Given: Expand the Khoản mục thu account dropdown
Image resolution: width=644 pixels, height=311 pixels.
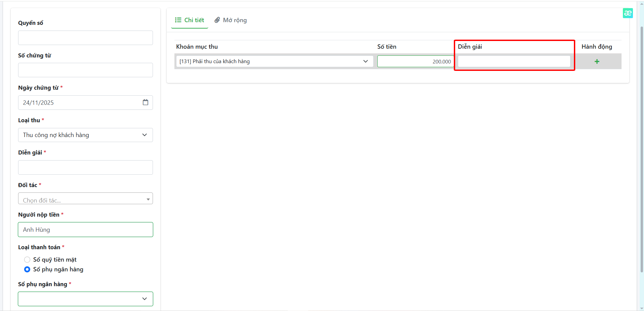Looking at the screenshot, I should [x=274, y=61].
